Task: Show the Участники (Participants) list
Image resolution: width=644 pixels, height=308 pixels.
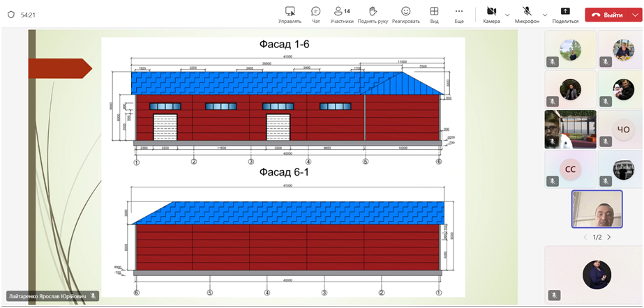Action: coord(342,15)
